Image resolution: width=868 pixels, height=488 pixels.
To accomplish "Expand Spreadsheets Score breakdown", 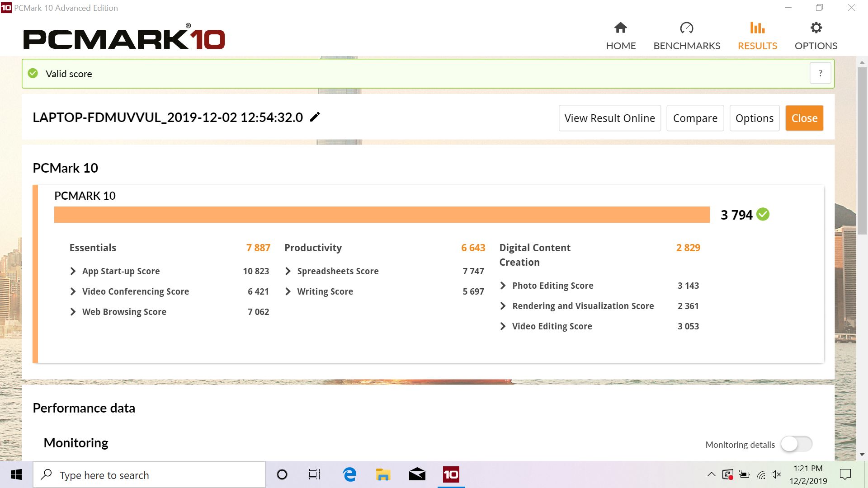I will click(288, 271).
